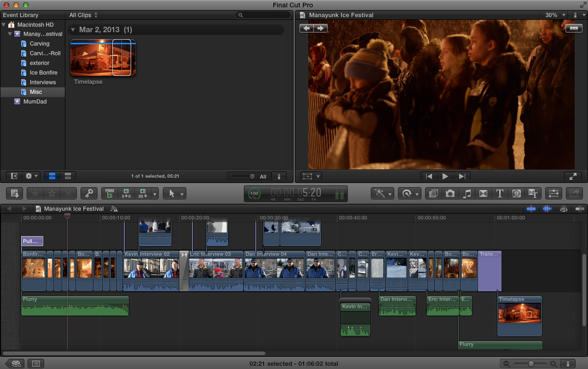Open the viewer Transform tool dropdown
This screenshot has width=588, height=369.
[x=311, y=176]
